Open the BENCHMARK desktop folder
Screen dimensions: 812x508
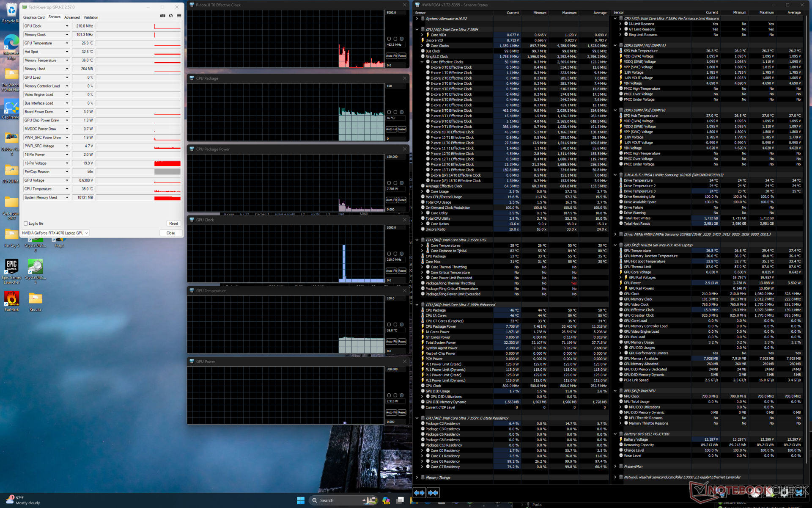11,174
